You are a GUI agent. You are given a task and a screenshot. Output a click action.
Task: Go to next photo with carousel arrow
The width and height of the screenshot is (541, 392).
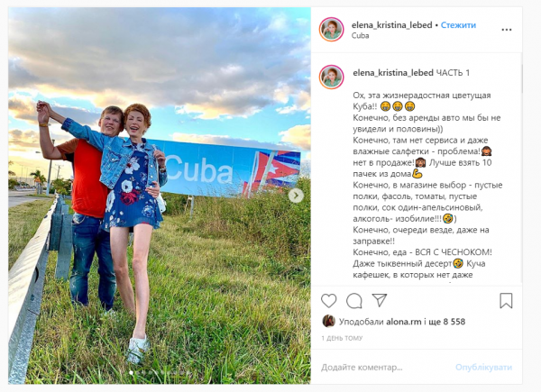(x=296, y=196)
